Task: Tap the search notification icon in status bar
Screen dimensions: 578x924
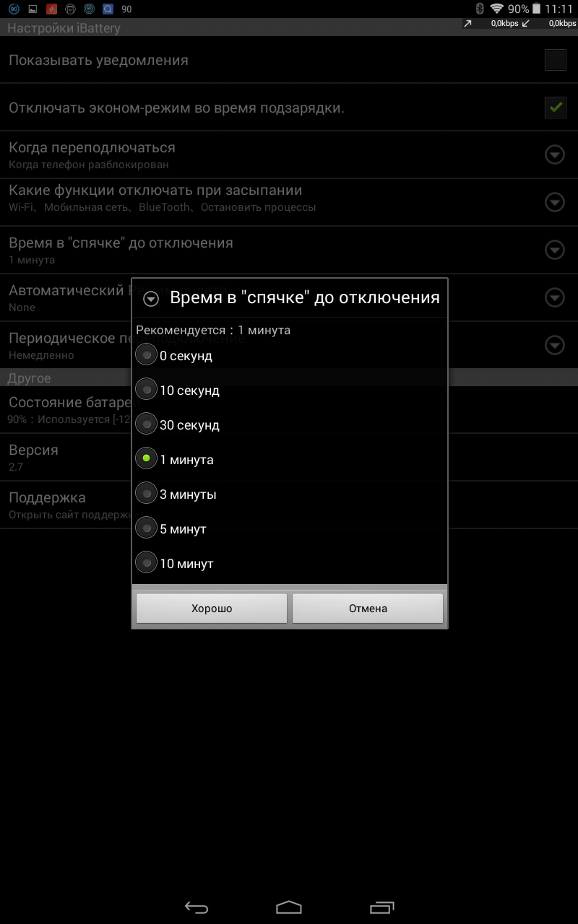Action: 108,9
